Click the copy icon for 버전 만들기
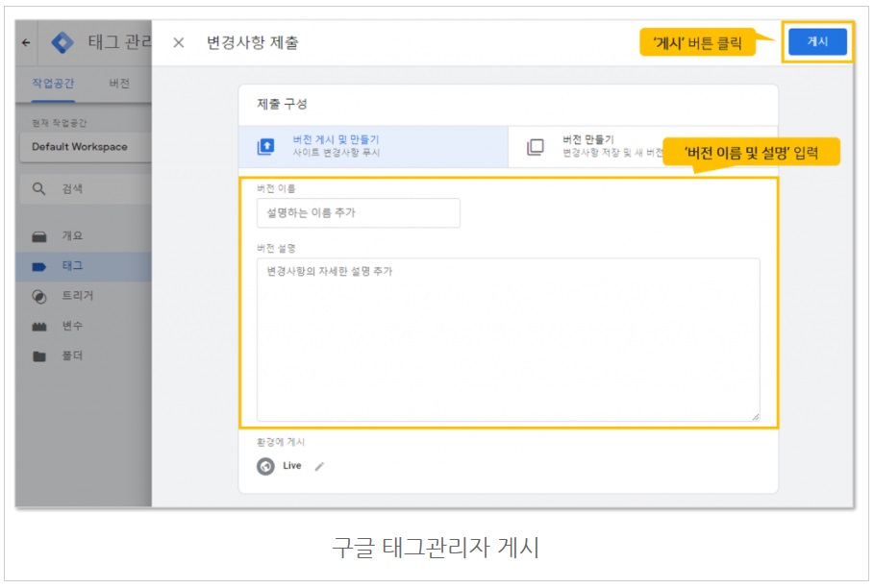 point(536,146)
